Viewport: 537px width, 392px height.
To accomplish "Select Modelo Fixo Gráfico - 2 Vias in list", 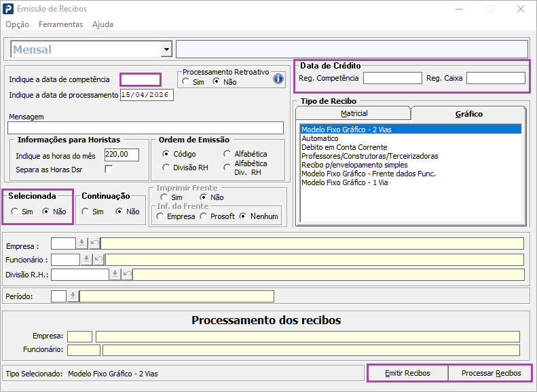I will (411, 130).
